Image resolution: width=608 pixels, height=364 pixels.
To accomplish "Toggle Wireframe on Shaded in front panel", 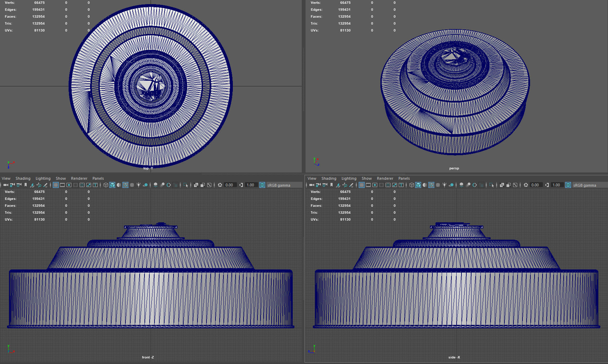I will point(125,185).
